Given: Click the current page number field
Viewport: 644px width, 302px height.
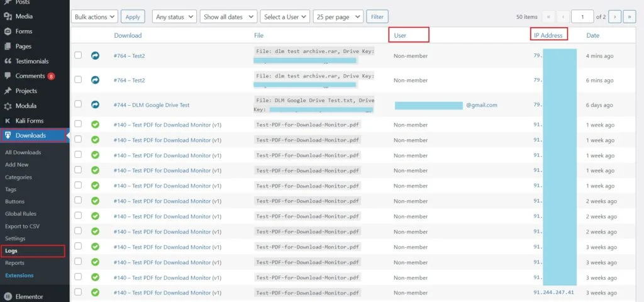Looking at the screenshot, I should tap(582, 16).
